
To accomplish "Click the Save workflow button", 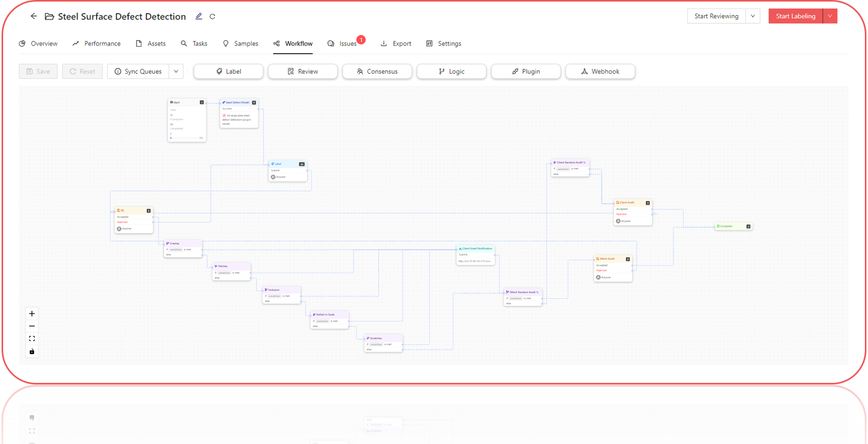I will [38, 72].
